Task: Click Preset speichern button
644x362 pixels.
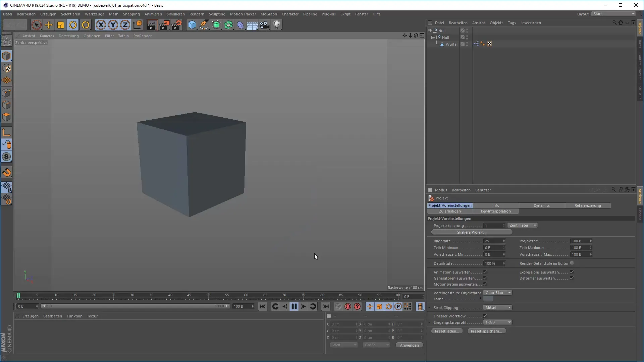Action: (x=486, y=331)
